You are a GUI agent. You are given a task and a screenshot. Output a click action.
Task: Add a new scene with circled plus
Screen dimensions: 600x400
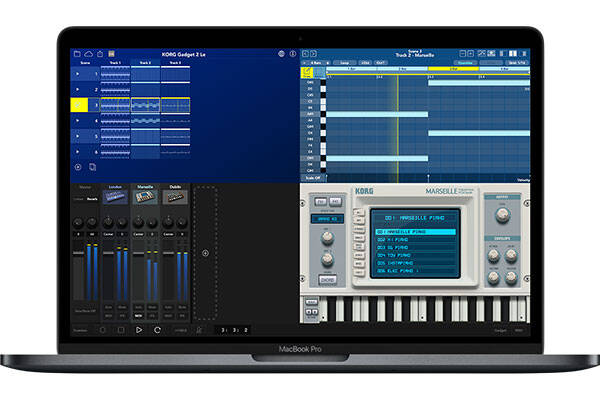coord(78,167)
